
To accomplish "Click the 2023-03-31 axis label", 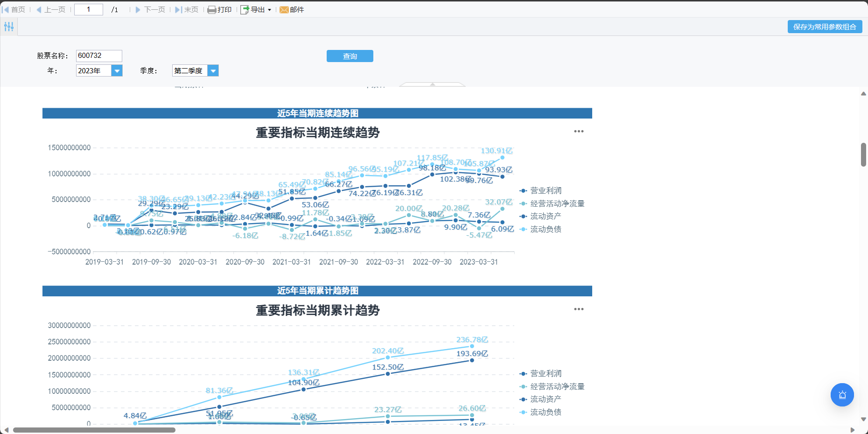I will [x=479, y=262].
